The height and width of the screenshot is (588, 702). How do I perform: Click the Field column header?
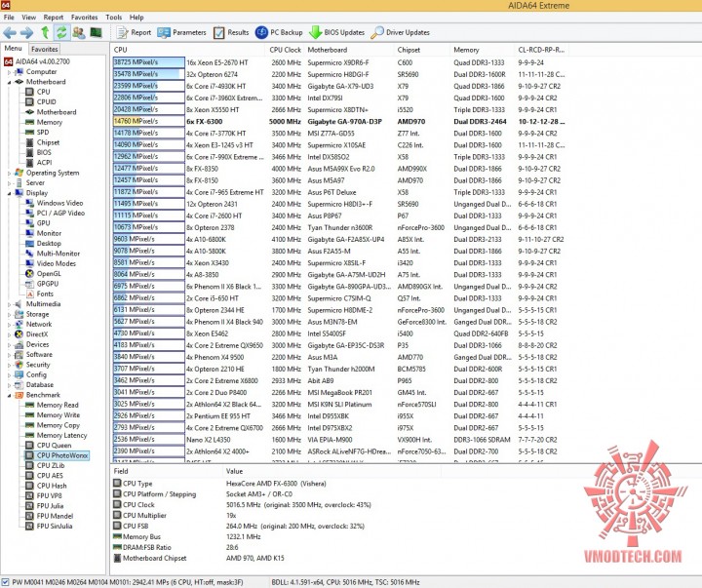(167, 471)
